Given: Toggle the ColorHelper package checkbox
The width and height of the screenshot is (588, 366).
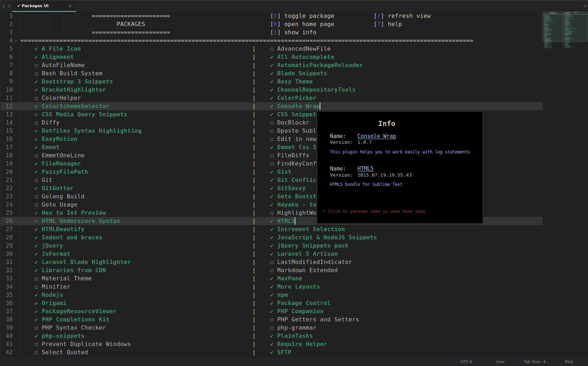Looking at the screenshot, I should (x=36, y=98).
